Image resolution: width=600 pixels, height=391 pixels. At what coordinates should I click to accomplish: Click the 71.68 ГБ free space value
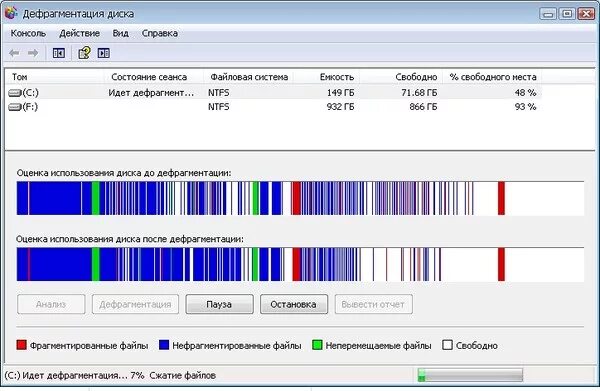pos(419,93)
